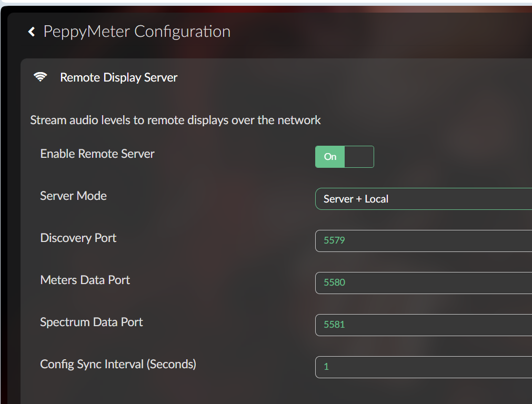532x404 pixels.
Task: Click the Discovery Port label
Action: click(78, 238)
